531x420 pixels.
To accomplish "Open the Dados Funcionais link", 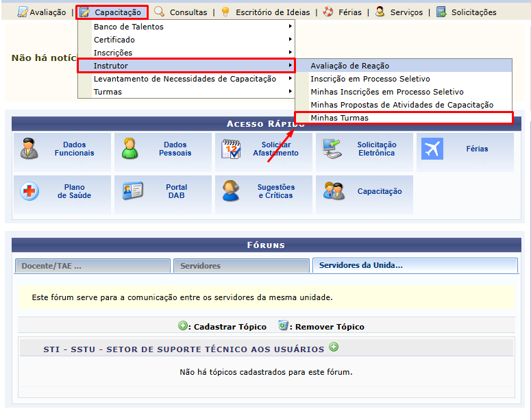I will pos(75,149).
